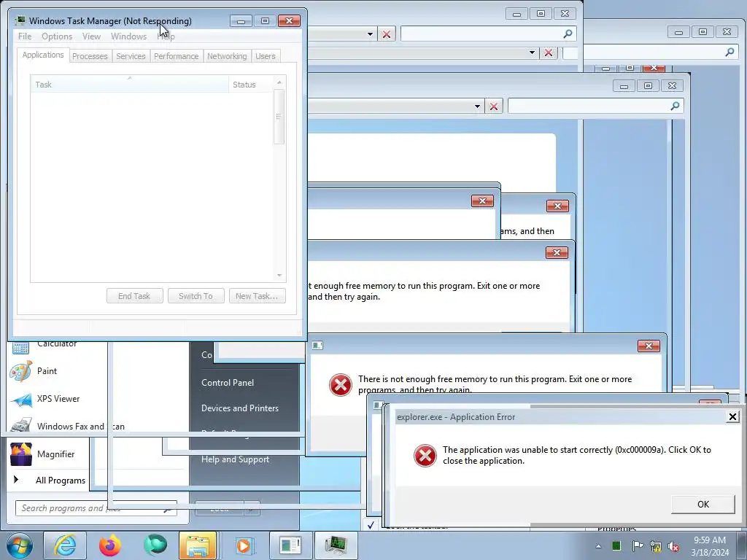Screen dimensions: 747x560
Task: Open View menu in Task Manager
Action: 91,36
